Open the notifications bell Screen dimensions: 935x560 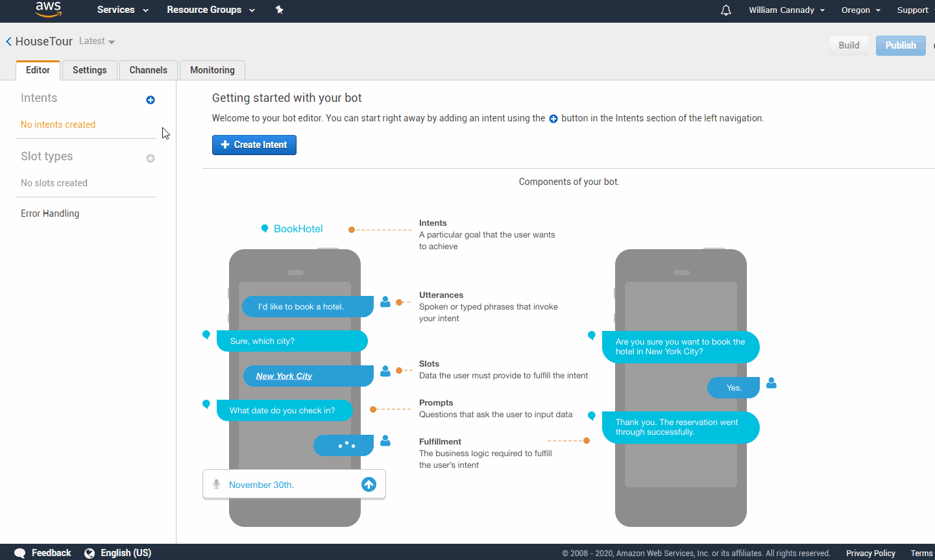coord(726,10)
